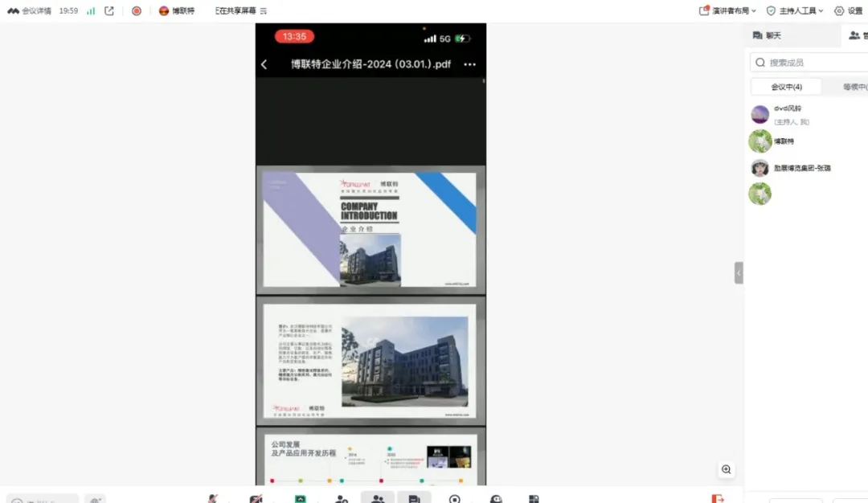Toggle the muted microphone in the bottom toolbar
The height and width of the screenshot is (503, 868).
(212, 498)
